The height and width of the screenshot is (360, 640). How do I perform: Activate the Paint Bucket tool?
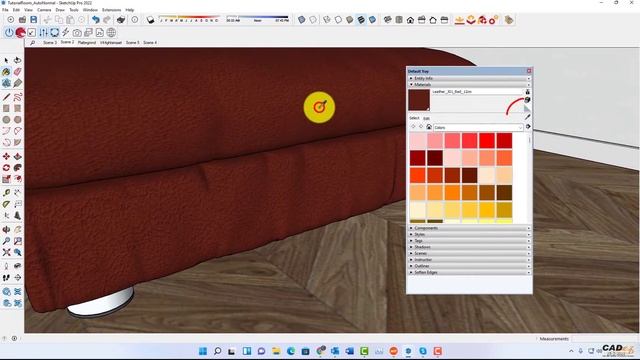click(x=6, y=72)
